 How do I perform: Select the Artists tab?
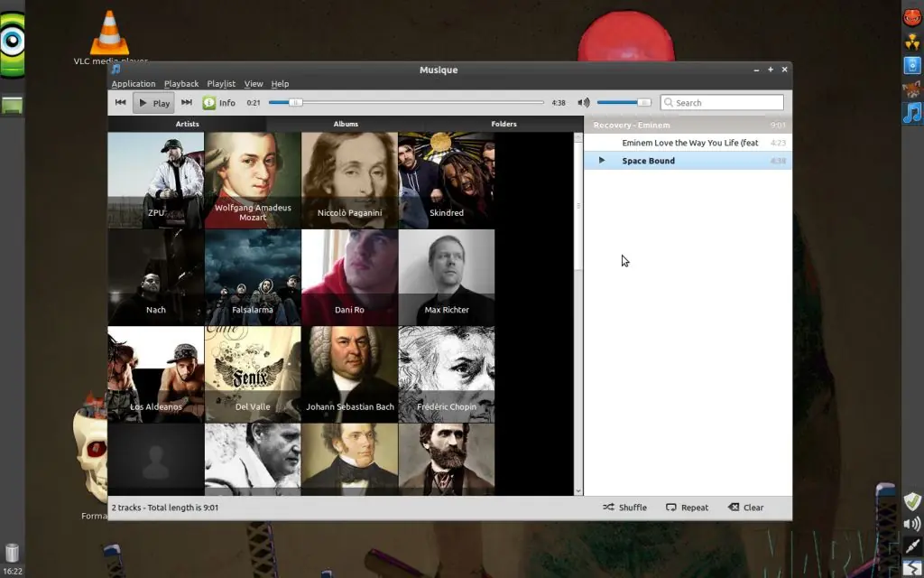point(187,124)
